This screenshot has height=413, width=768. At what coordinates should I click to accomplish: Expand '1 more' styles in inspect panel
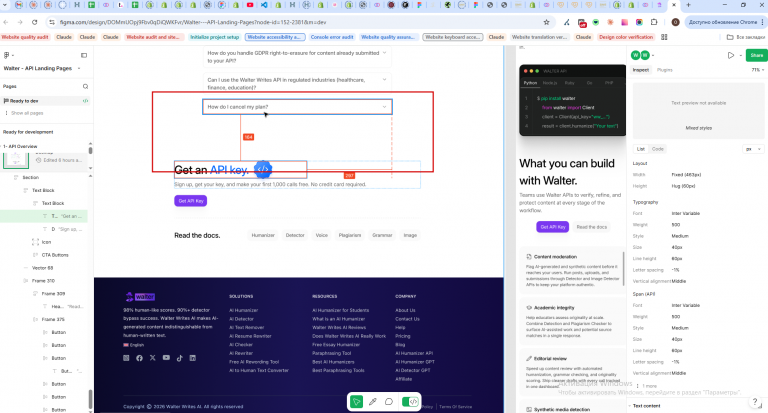pos(646,386)
